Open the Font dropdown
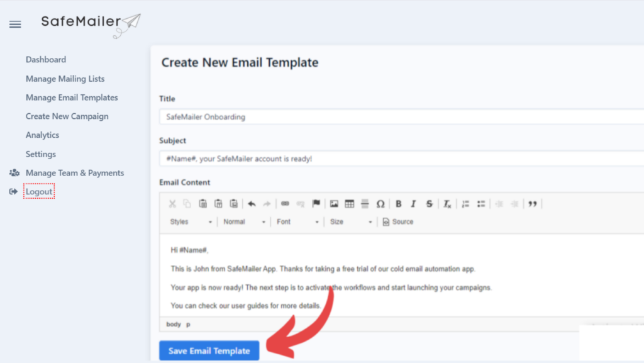This screenshot has width=644, height=363. (x=297, y=221)
